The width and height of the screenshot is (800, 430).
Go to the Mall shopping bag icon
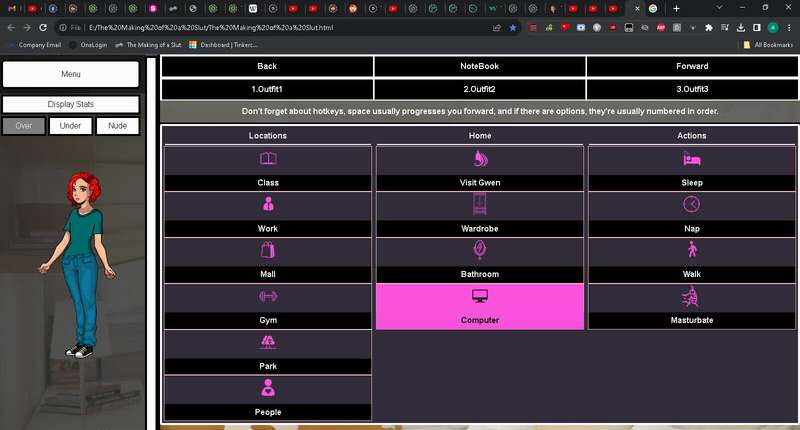coord(268,250)
